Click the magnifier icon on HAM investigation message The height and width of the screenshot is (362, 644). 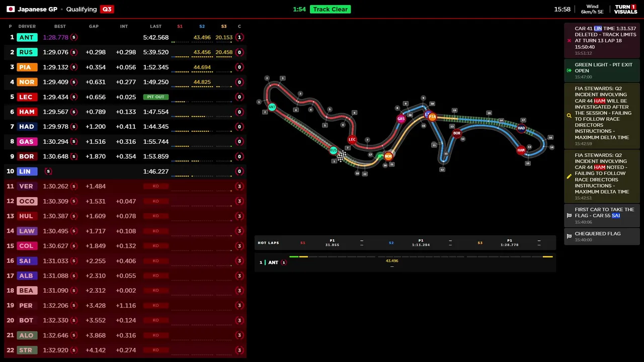(569, 116)
